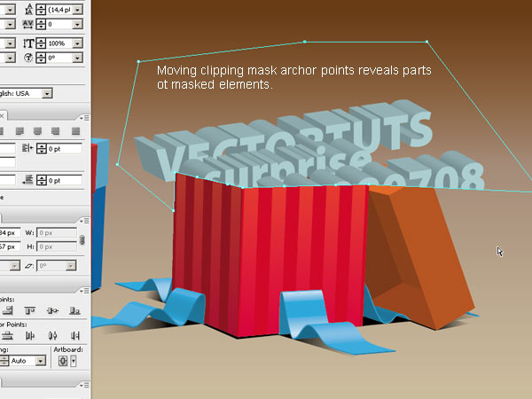Click Horizontal Distribute Center icon
This screenshot has width=532, height=399.
pyautogui.click(x=52, y=336)
